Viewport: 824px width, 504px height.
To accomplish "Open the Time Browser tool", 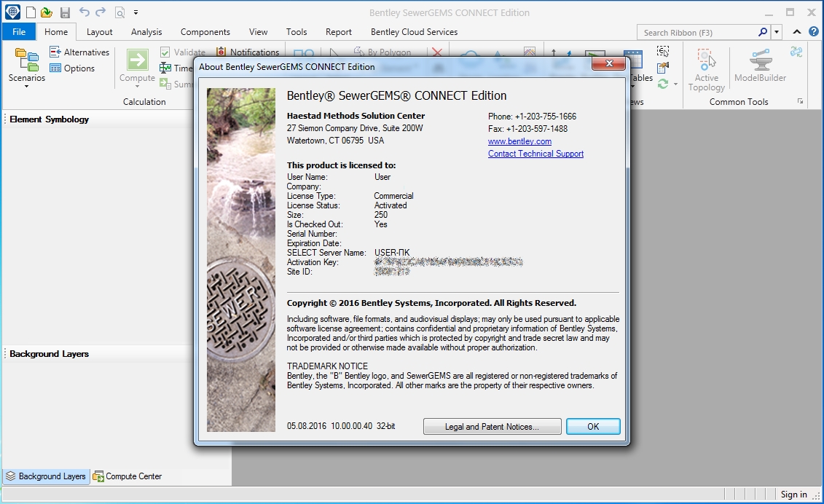I will 176,68.
